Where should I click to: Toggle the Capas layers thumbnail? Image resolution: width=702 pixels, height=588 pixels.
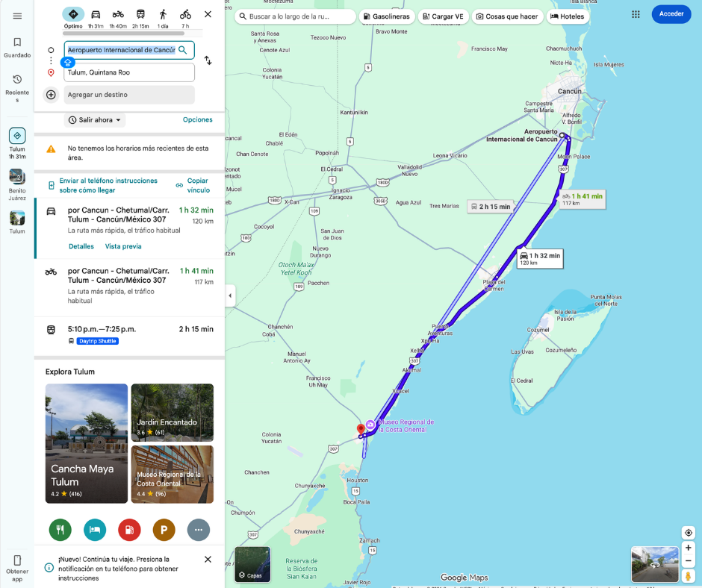tap(252, 564)
